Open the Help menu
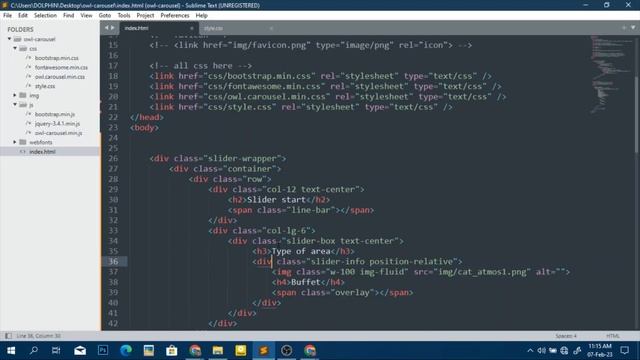The width and height of the screenshot is (640, 360). tap(202, 16)
